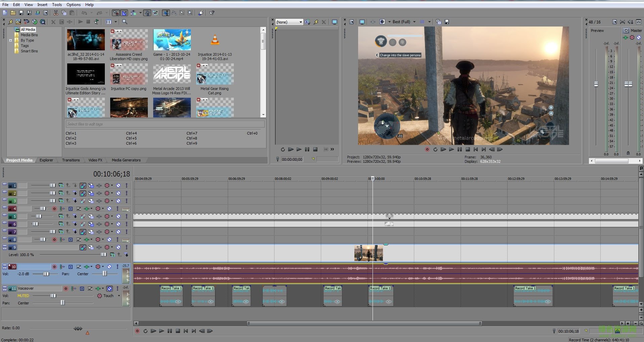Open the Touch automation mode dropdown on Voiceover
This screenshot has width=644, height=342.
[119, 295]
